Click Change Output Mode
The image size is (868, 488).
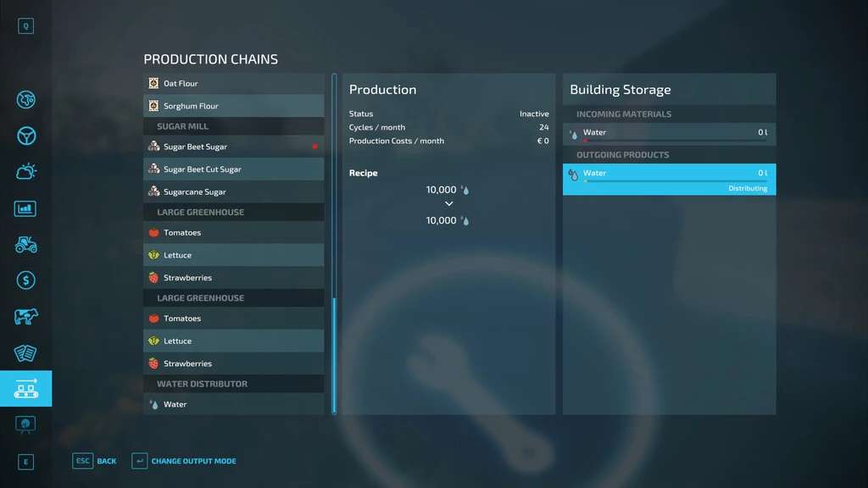[x=184, y=461]
